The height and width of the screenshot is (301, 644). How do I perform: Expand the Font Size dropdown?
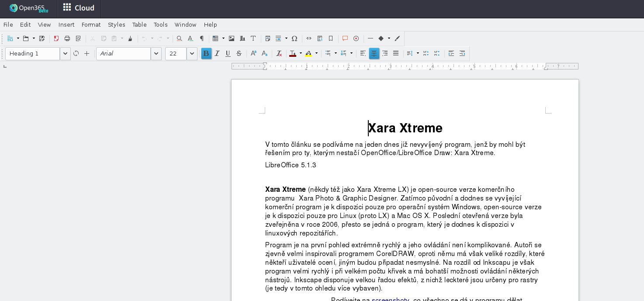[192, 53]
